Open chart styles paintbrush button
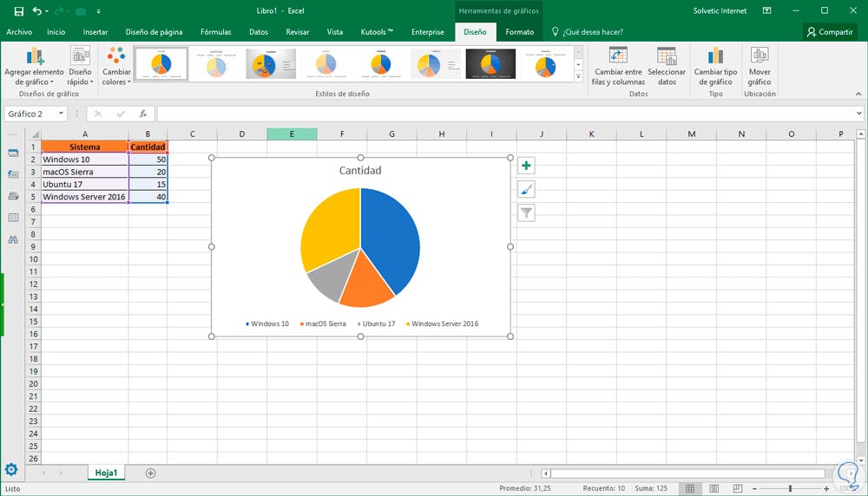868x496 pixels. click(526, 189)
